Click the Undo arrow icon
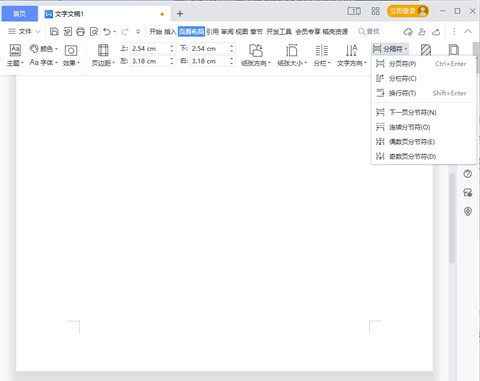The width and height of the screenshot is (480, 381). pyautogui.click(x=107, y=32)
